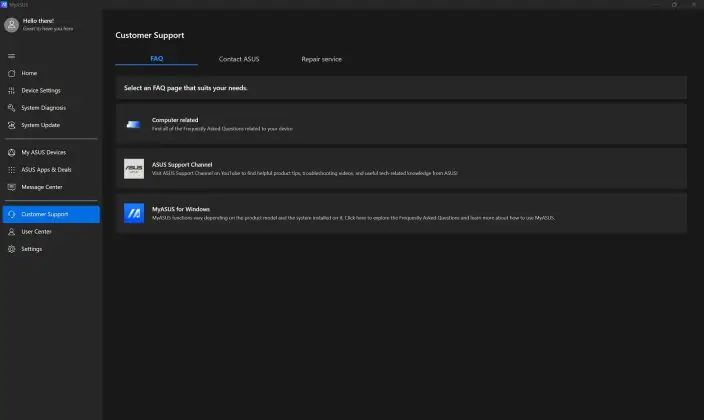Click the Device Settings sliders icon
The height and width of the screenshot is (420, 704).
[x=12, y=90]
